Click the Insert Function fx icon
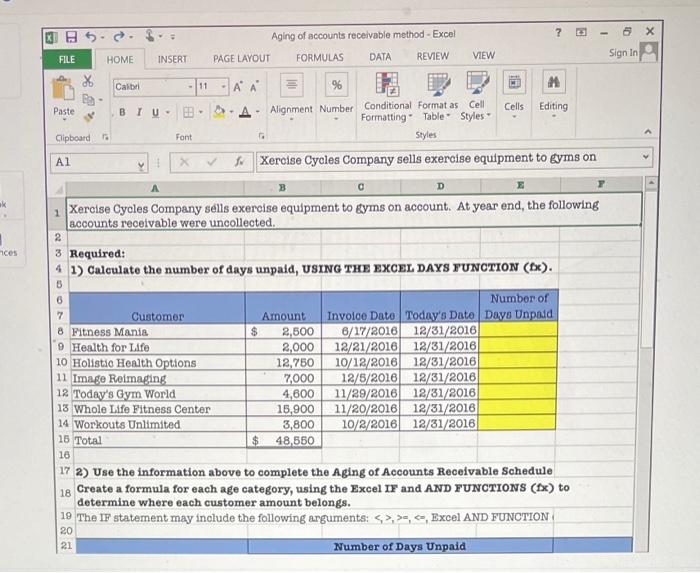 coord(240,162)
